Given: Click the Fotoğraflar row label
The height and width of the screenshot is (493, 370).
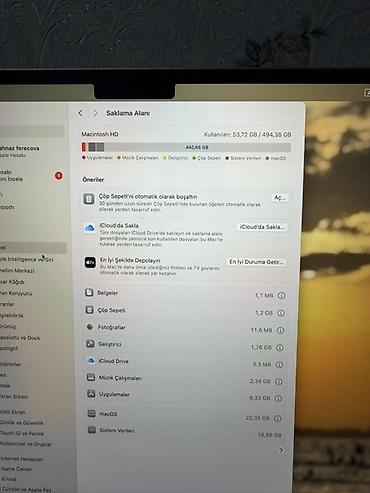Looking at the screenshot, I should click(x=111, y=327).
